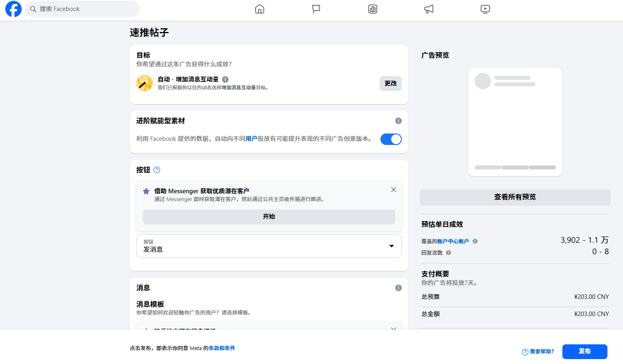Click 查看所有预览 button
This screenshot has width=623, height=364.
click(x=515, y=197)
